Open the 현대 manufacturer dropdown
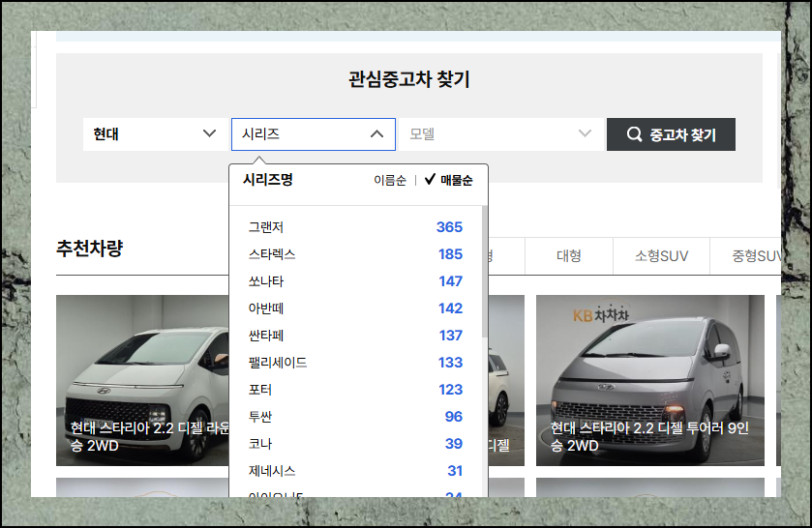 click(x=156, y=134)
